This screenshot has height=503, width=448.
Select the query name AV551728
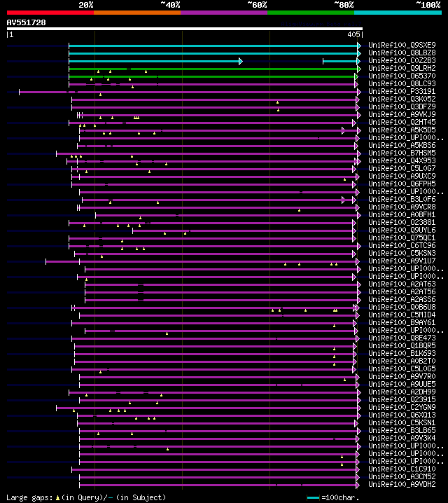click(27, 23)
